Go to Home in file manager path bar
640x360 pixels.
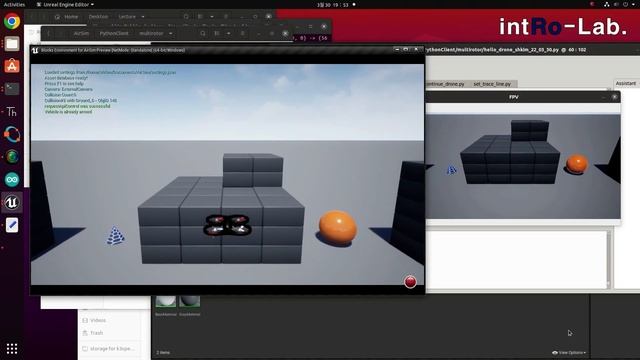click(x=67, y=17)
